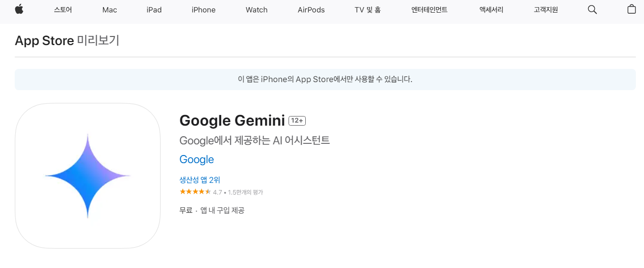
Task: Open the Watch menu item
Action: pos(257,10)
